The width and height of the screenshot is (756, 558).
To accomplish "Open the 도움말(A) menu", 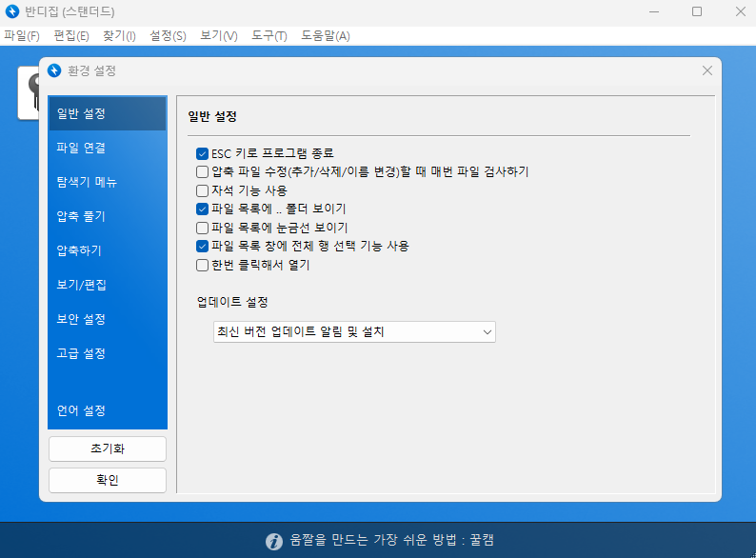I will click(x=326, y=35).
